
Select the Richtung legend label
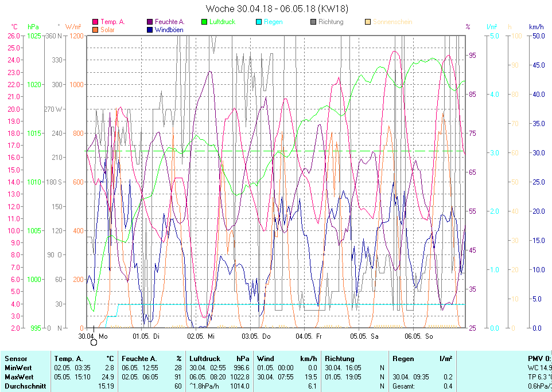click(x=331, y=22)
